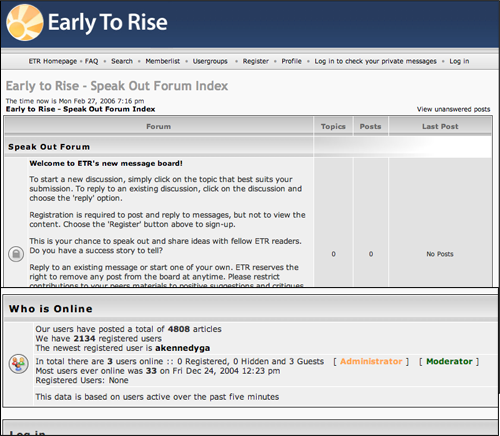Go to the Search page
The width and height of the screenshot is (500, 436).
coord(122,61)
